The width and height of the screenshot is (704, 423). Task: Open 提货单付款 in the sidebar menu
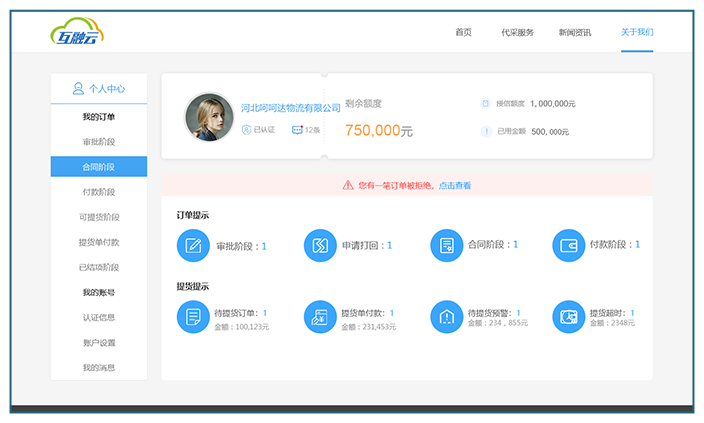click(99, 242)
